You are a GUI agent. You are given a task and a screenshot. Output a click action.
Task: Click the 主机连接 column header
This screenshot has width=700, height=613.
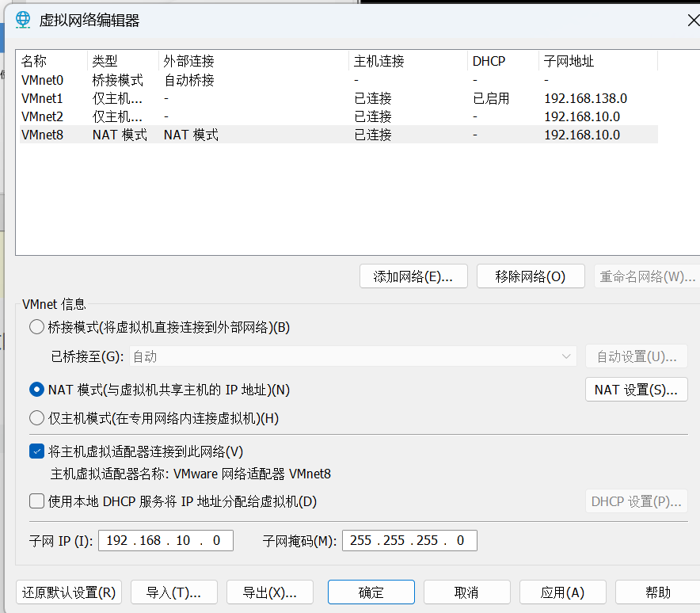(408, 61)
